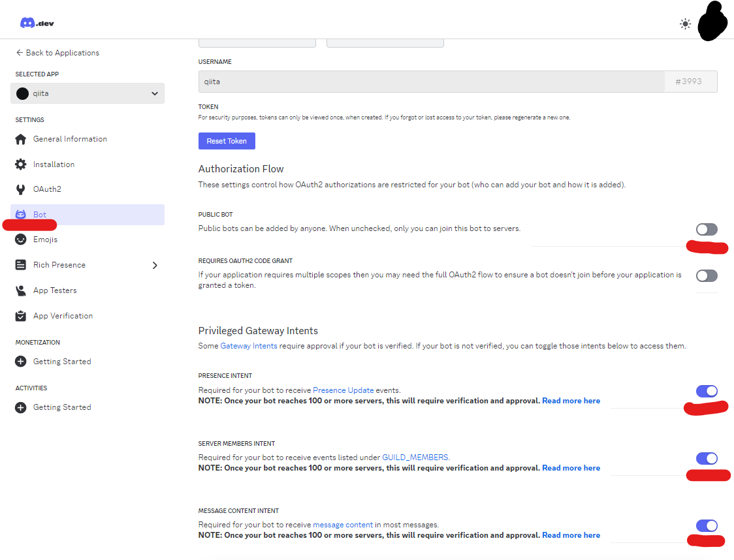Select the Bot settings page
The image size is (734, 560).
pyautogui.click(x=88, y=215)
